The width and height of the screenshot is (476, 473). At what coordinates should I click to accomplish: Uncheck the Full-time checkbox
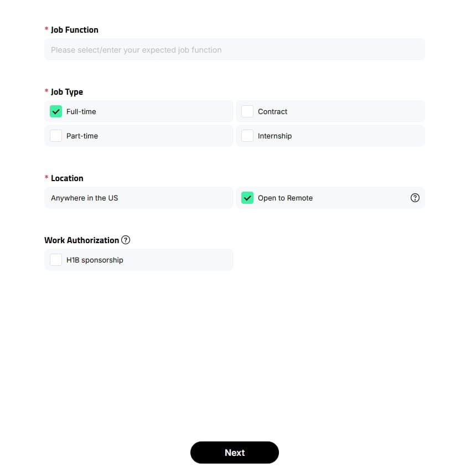click(x=56, y=111)
